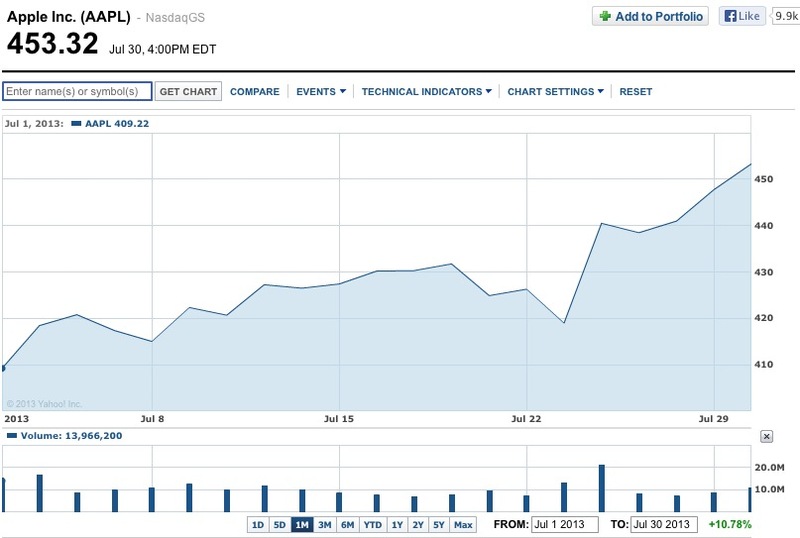
Task: Switch chart to the 3M range
Action: [x=324, y=525]
